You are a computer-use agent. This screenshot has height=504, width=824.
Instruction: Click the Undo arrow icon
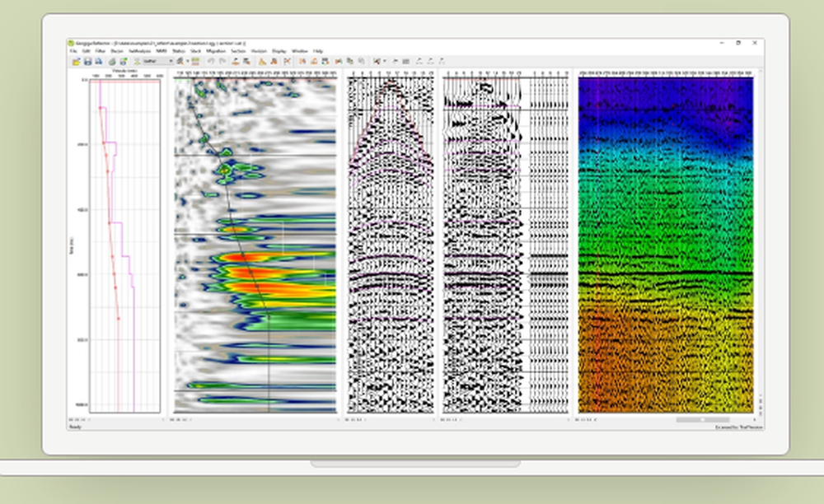(211, 62)
